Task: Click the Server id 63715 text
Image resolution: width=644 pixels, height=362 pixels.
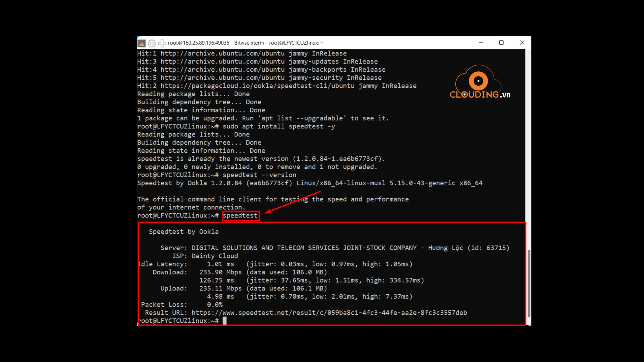Action: click(x=488, y=248)
